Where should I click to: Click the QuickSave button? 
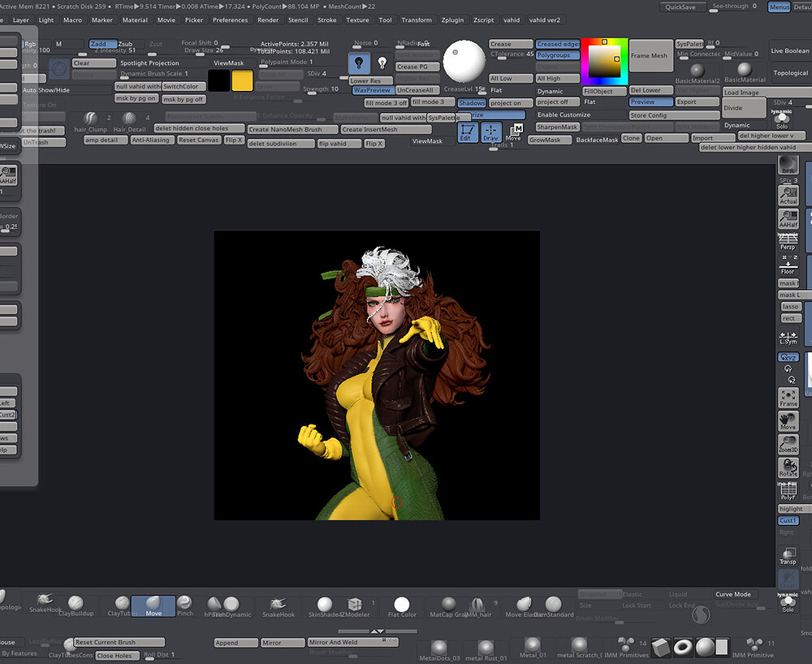click(683, 6)
